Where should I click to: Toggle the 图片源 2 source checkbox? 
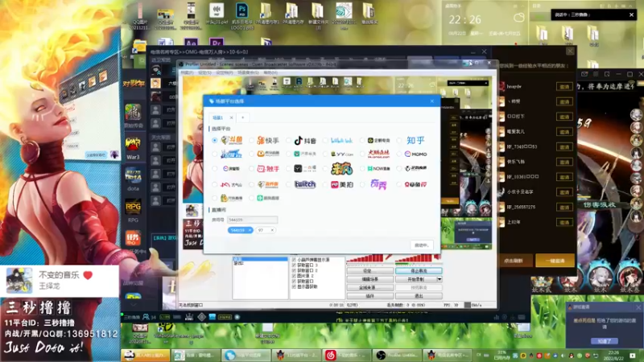click(x=294, y=276)
